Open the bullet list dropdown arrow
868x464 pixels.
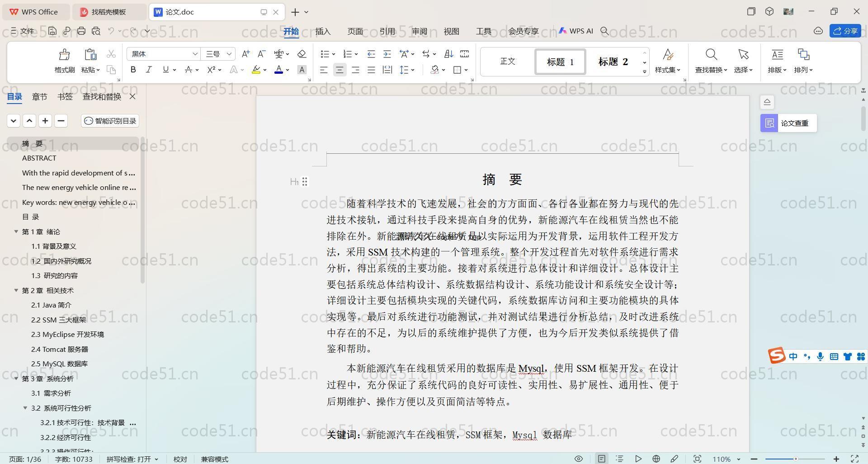pos(334,54)
